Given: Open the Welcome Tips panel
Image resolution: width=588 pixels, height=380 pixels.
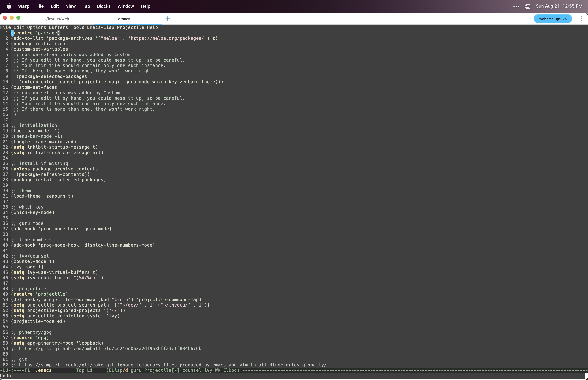Looking at the screenshot, I should tap(553, 19).
